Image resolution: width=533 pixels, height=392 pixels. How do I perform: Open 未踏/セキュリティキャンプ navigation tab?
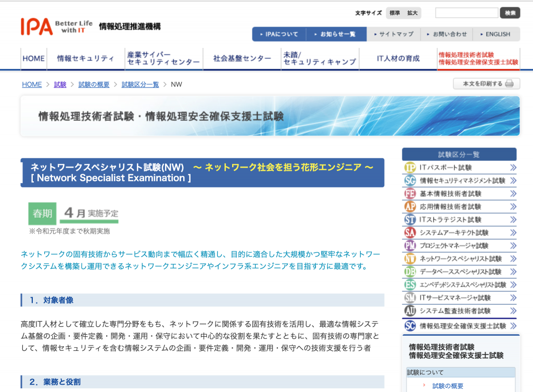[320, 58]
